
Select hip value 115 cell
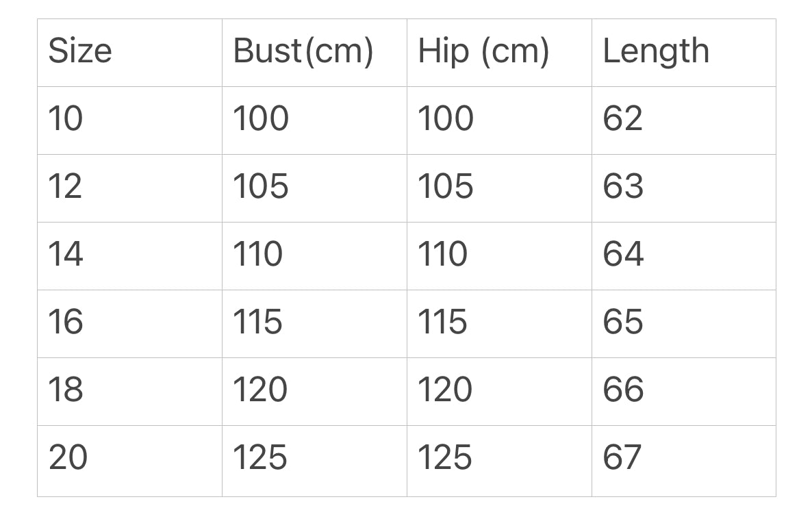tap(499, 324)
